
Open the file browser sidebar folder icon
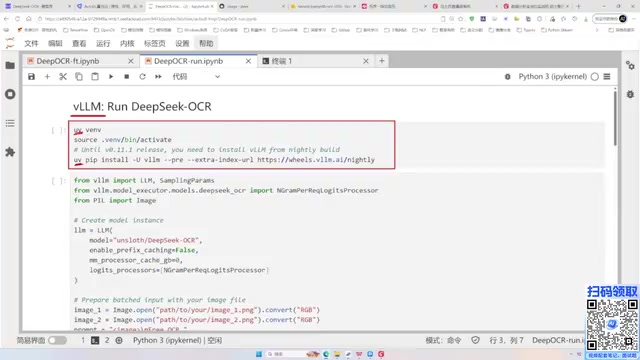10,65
